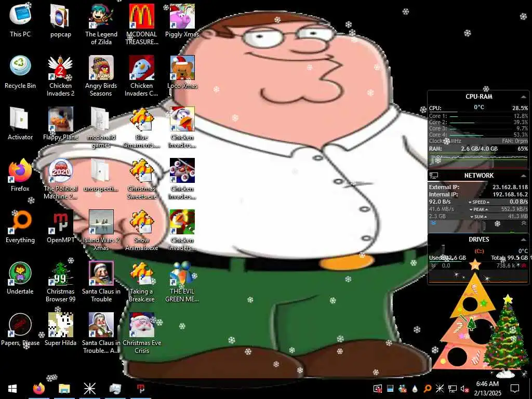532x399 pixels.
Task: Collapse the NETWORK gadget panel
Action: coord(524,176)
